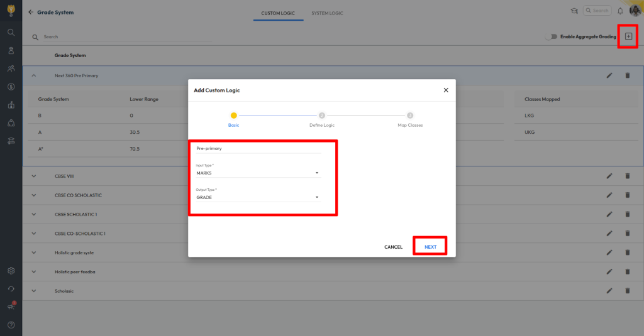Collapse the Next 360 Pre Primary row
The image size is (644, 336).
tap(34, 75)
